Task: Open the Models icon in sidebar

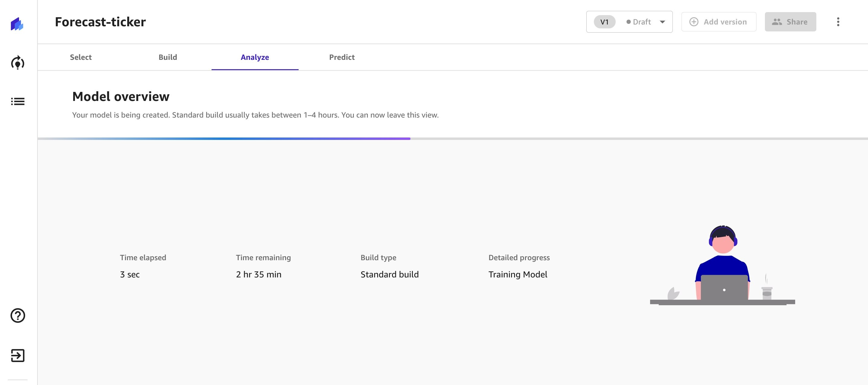Action: (18, 63)
